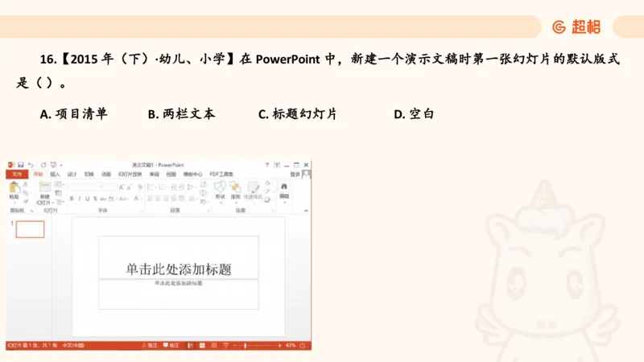Image resolution: width=644 pixels, height=362 pixels.
Task: Open the slide layout dropdown
Action: (59, 184)
